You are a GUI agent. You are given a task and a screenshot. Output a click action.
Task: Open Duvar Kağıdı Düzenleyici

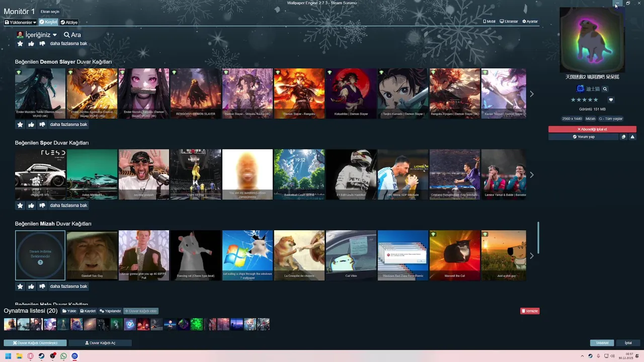click(x=35, y=343)
